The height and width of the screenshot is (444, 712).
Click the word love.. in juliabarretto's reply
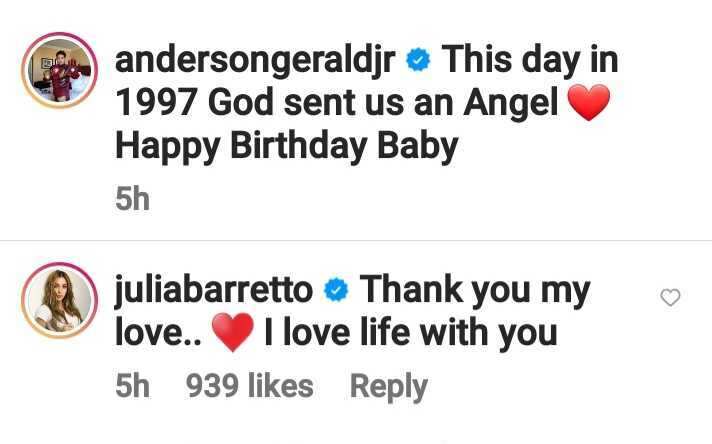click(158, 333)
